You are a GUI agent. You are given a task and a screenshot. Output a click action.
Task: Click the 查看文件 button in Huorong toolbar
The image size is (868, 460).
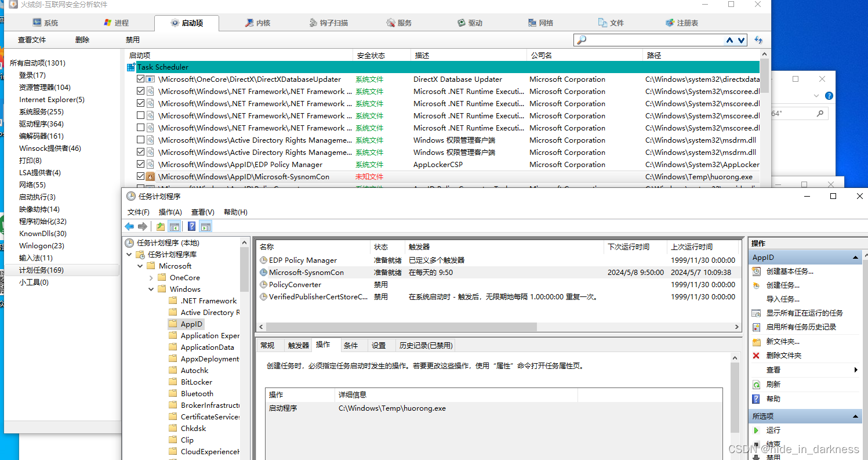(x=32, y=40)
